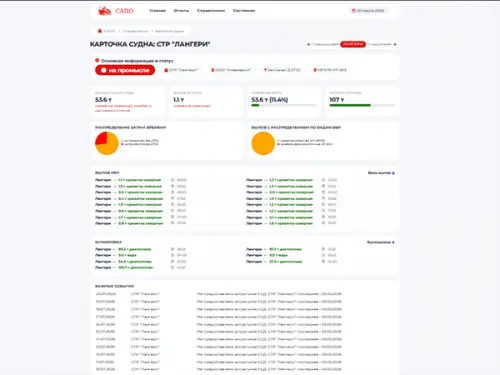Click the 95.5 т дизтопливо bunkering row

[140, 249]
